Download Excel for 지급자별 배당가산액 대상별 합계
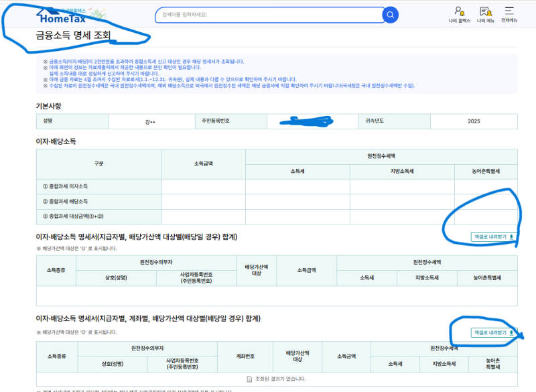The height and width of the screenshot is (392, 536). [x=494, y=237]
